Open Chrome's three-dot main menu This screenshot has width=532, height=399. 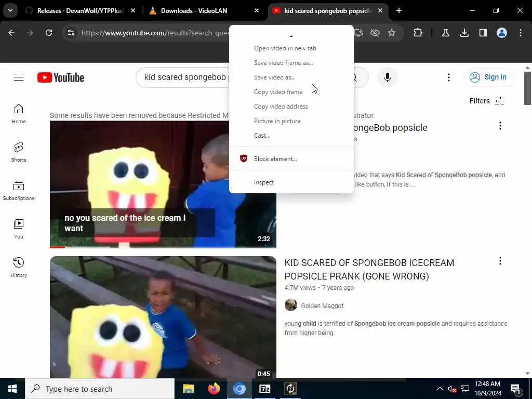click(x=521, y=33)
